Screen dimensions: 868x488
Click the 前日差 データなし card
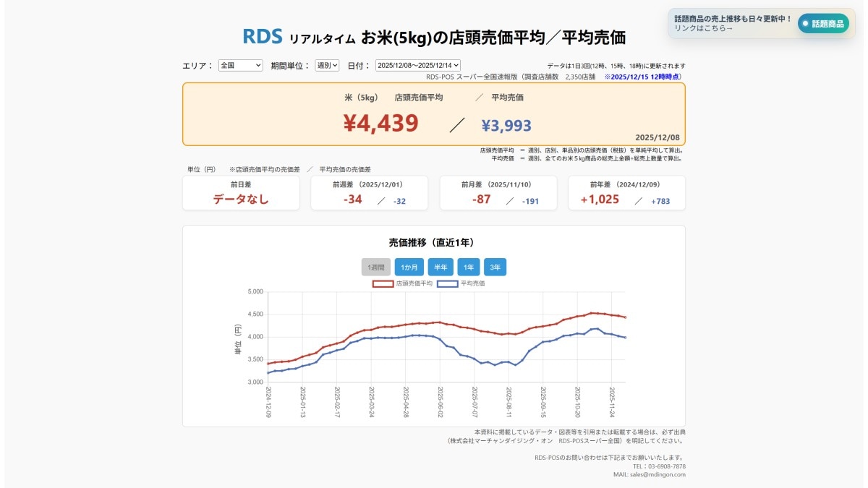(x=241, y=192)
